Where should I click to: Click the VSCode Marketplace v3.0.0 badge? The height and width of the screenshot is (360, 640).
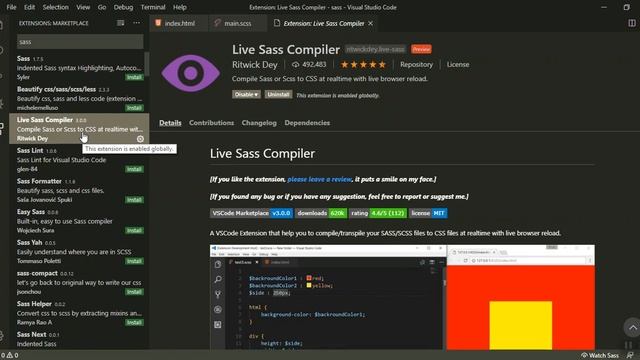tap(251, 213)
